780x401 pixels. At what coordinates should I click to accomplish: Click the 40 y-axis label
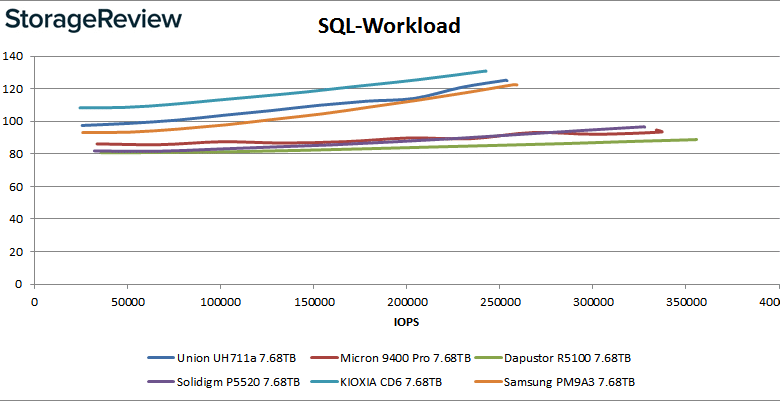point(15,219)
